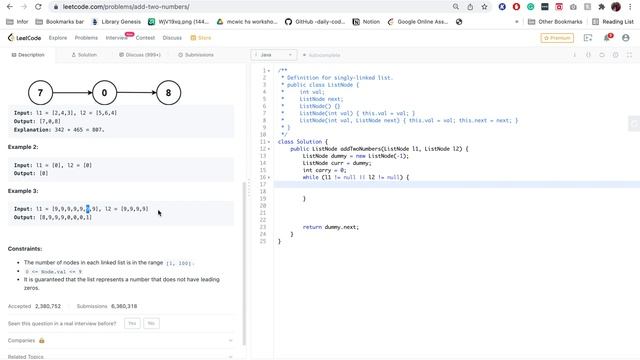Click the browser forward arrow
Viewport: 640px width, 360px height.
24,7
